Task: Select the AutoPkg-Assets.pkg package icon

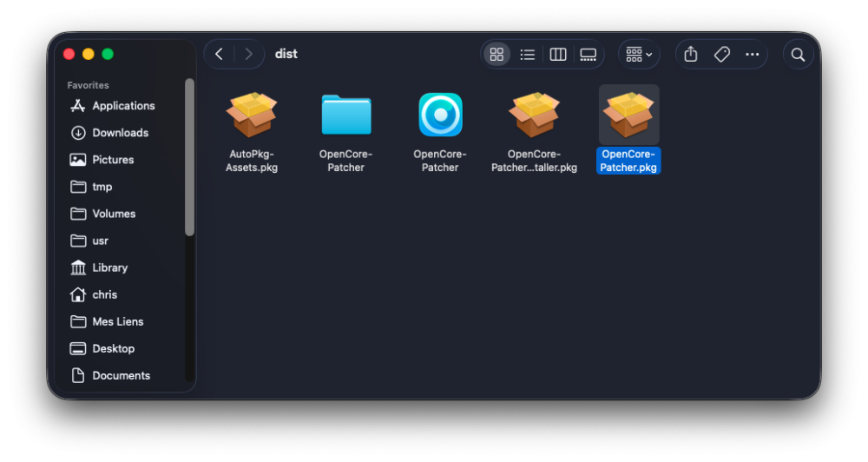Action: pyautogui.click(x=252, y=115)
